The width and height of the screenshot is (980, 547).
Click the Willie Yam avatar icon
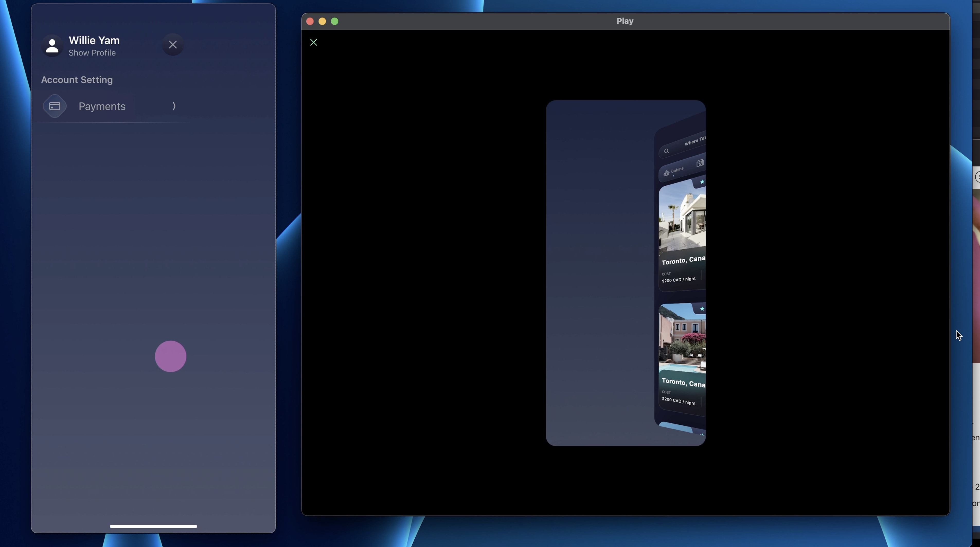[x=52, y=45]
